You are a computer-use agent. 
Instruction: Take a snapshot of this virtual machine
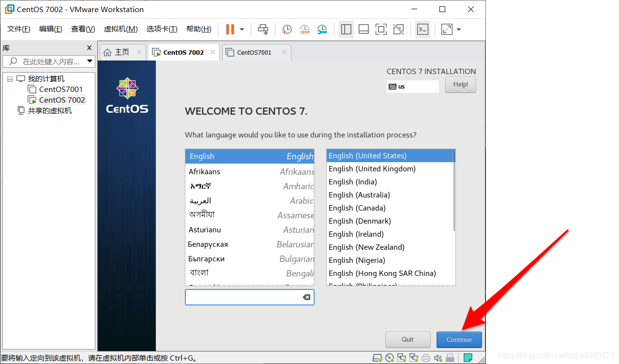click(287, 29)
